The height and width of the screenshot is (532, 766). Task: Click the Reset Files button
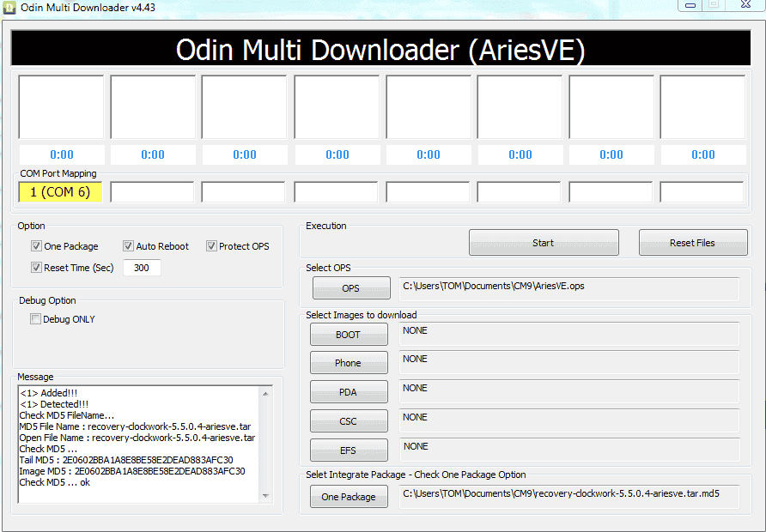click(693, 243)
